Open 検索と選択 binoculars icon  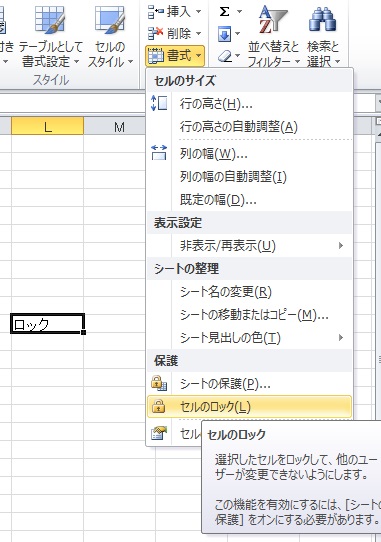pyautogui.click(x=323, y=20)
